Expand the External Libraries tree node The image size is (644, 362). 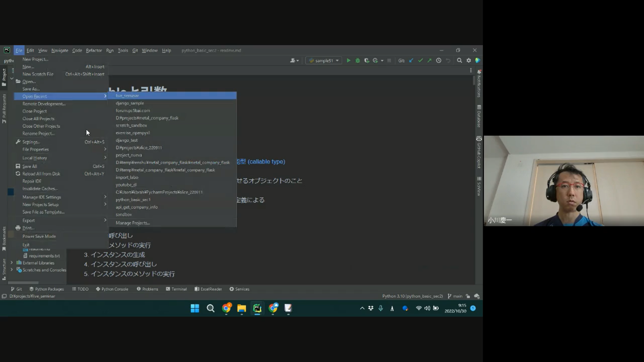point(12,263)
